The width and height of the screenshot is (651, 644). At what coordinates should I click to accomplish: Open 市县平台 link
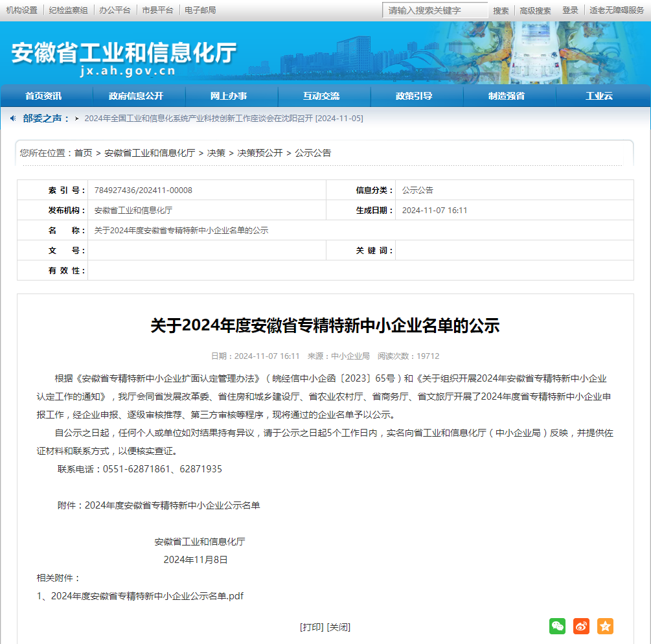(x=158, y=10)
